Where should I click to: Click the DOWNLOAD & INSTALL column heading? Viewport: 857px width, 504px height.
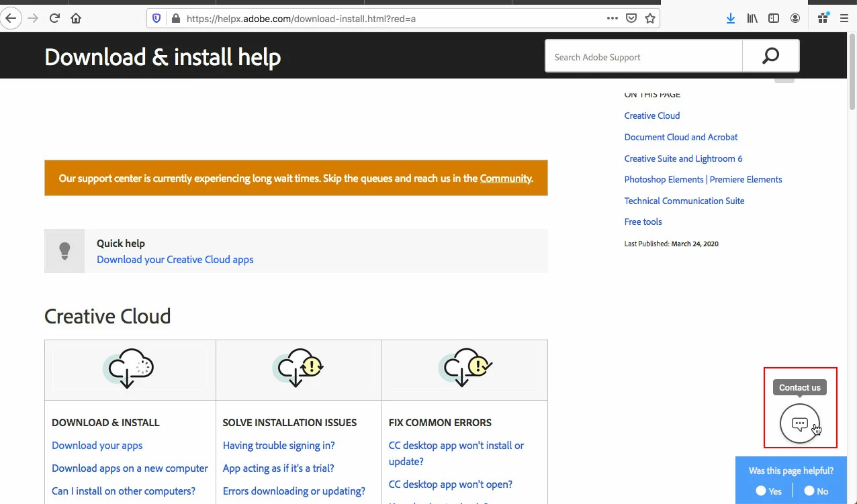tap(105, 422)
